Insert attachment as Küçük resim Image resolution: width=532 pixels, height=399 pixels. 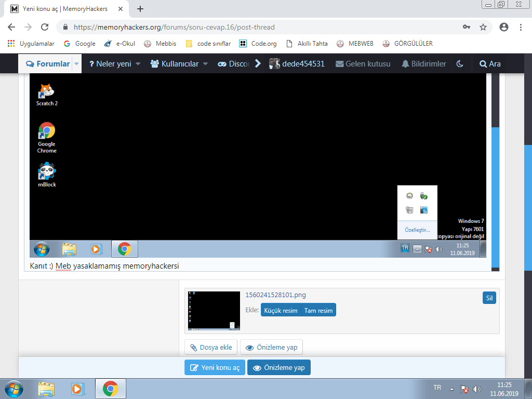click(281, 311)
